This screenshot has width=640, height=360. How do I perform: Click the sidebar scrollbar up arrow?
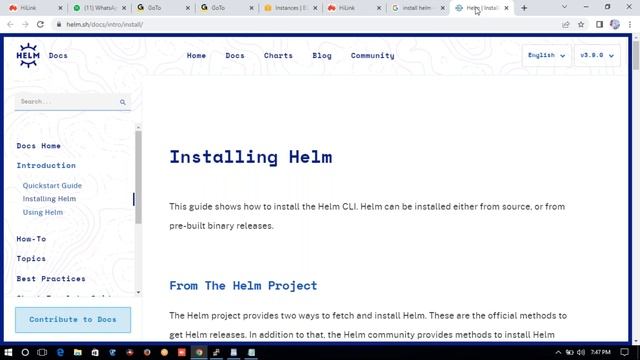(138, 127)
